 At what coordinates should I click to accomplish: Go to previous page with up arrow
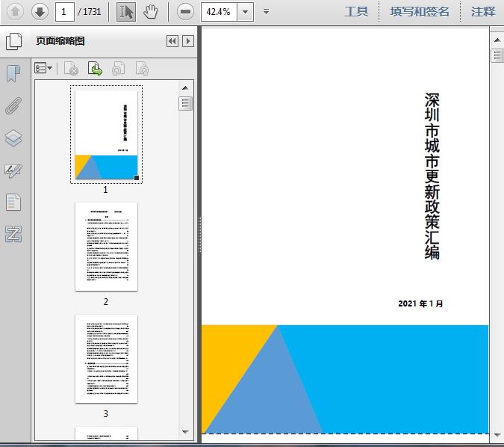click(15, 12)
